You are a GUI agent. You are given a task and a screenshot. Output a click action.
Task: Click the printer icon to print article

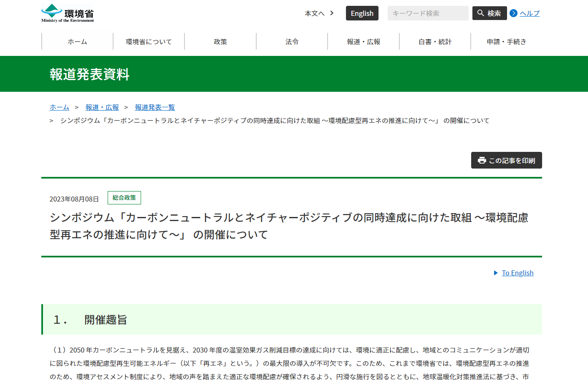pos(482,161)
